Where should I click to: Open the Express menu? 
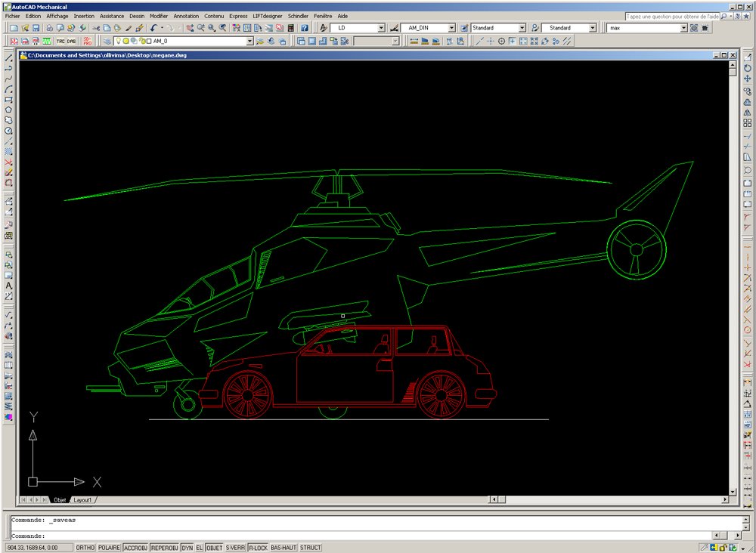coord(238,16)
